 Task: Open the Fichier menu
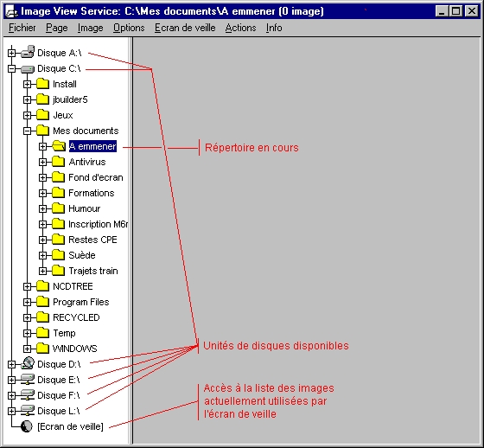click(x=22, y=28)
